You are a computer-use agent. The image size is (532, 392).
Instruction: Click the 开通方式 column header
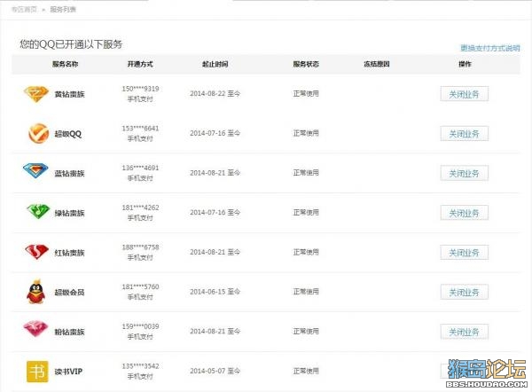[x=140, y=64]
